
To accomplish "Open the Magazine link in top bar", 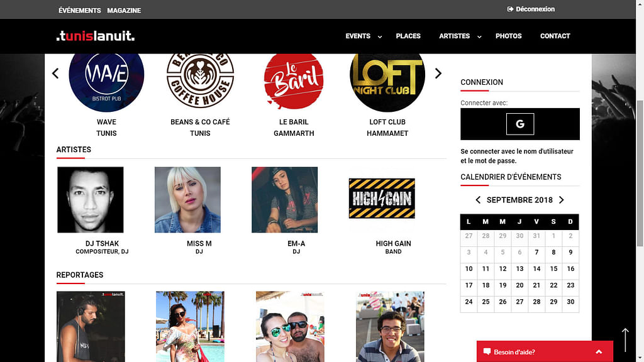I will click(x=124, y=11).
